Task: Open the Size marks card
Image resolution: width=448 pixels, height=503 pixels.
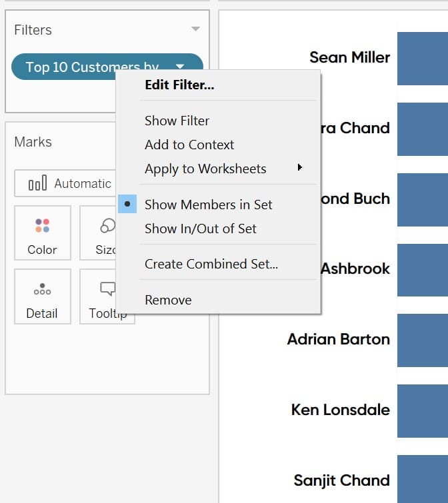Action: pyautogui.click(x=98, y=233)
